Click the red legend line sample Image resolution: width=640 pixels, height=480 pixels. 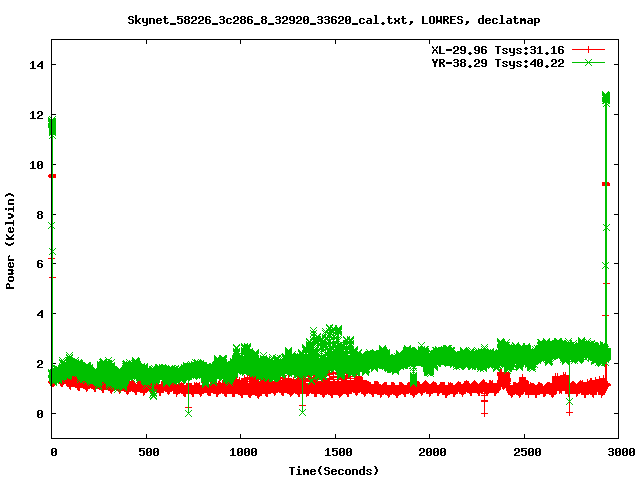(588, 50)
